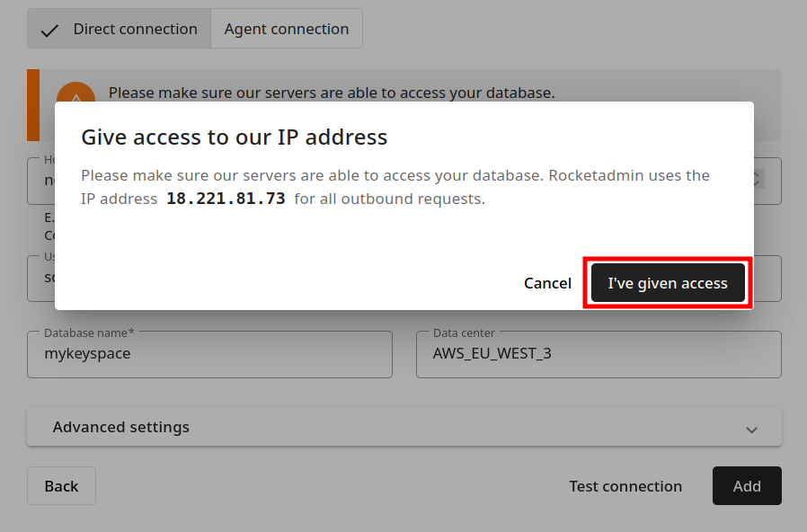Switch to Agent connection
The image size is (807, 532).
pyautogui.click(x=287, y=29)
